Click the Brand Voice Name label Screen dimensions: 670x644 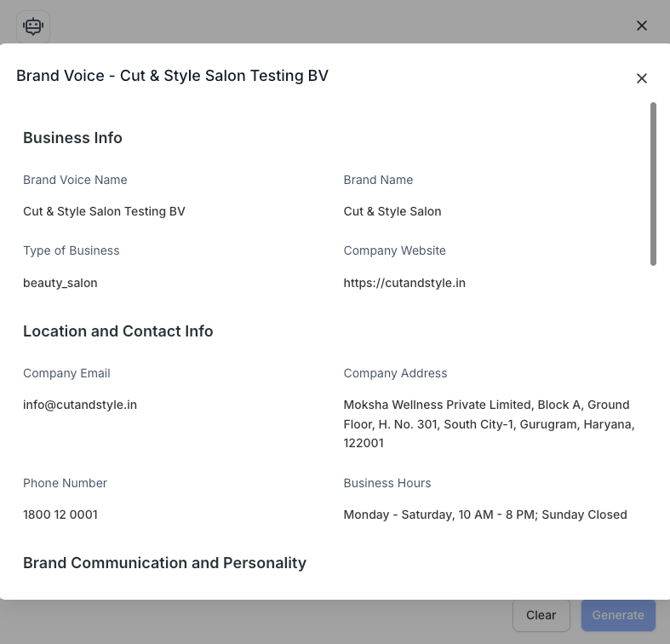pyautogui.click(x=75, y=180)
